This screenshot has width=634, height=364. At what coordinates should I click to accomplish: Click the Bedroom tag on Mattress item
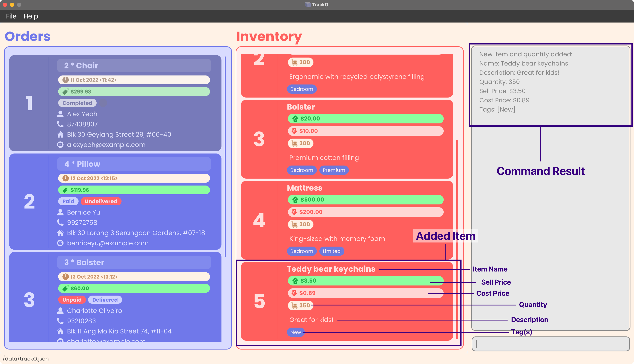[301, 251]
